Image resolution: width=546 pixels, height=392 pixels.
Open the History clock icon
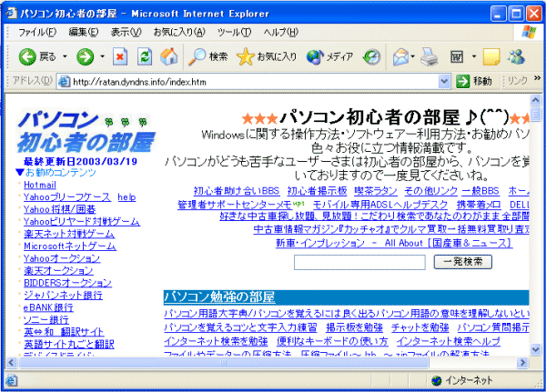pyautogui.click(x=371, y=56)
